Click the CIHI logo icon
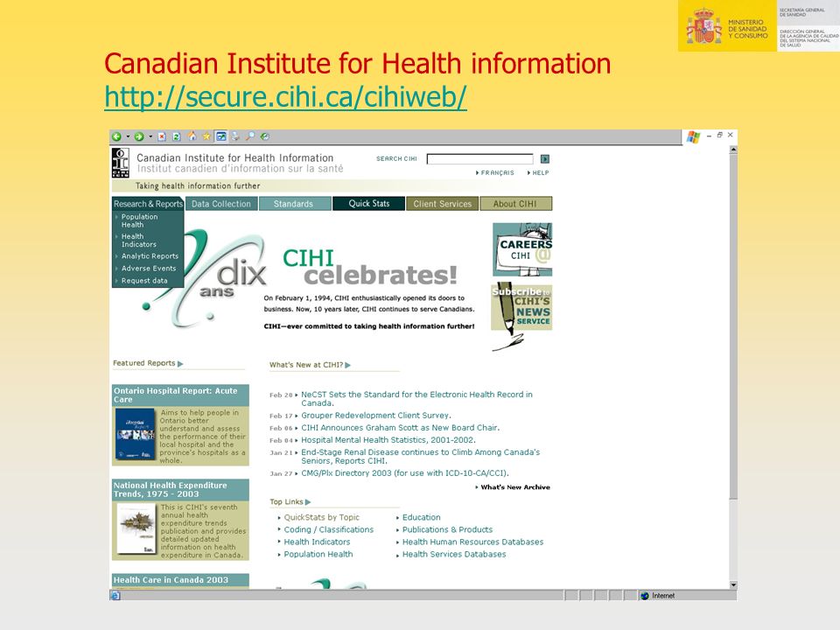 click(x=121, y=163)
